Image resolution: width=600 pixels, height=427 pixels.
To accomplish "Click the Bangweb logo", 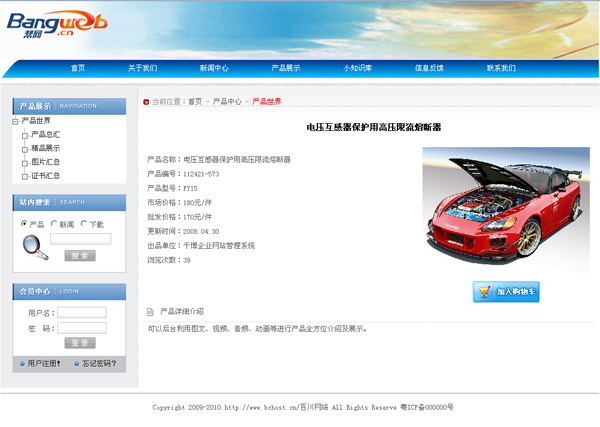I will point(51,23).
